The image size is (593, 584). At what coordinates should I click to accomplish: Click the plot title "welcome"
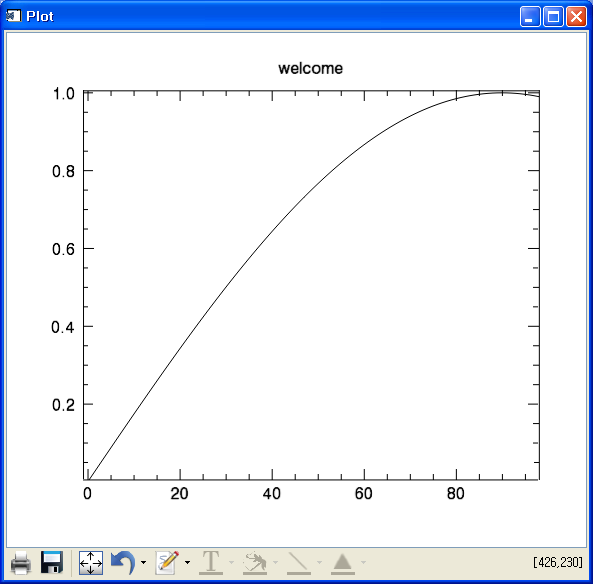coord(310,68)
